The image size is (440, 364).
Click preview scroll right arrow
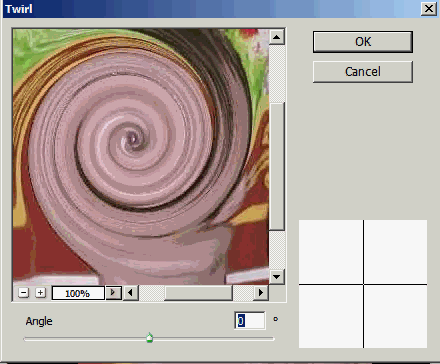click(261, 293)
